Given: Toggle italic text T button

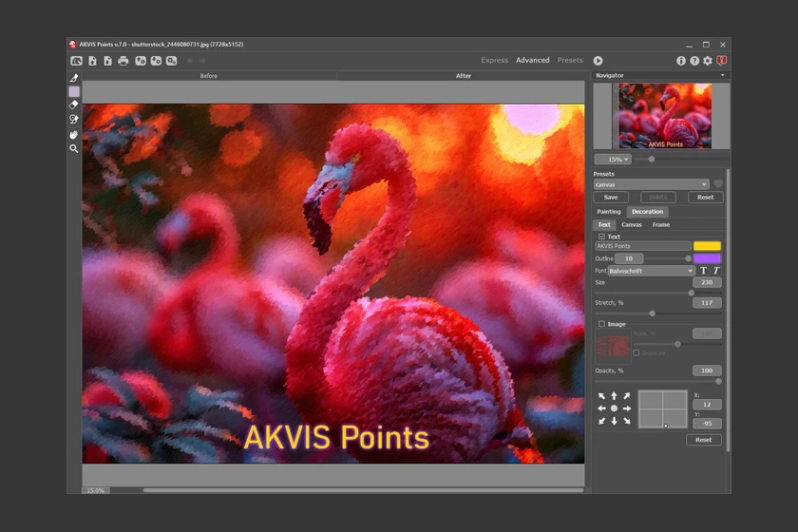Looking at the screenshot, I should pyautogui.click(x=716, y=271).
